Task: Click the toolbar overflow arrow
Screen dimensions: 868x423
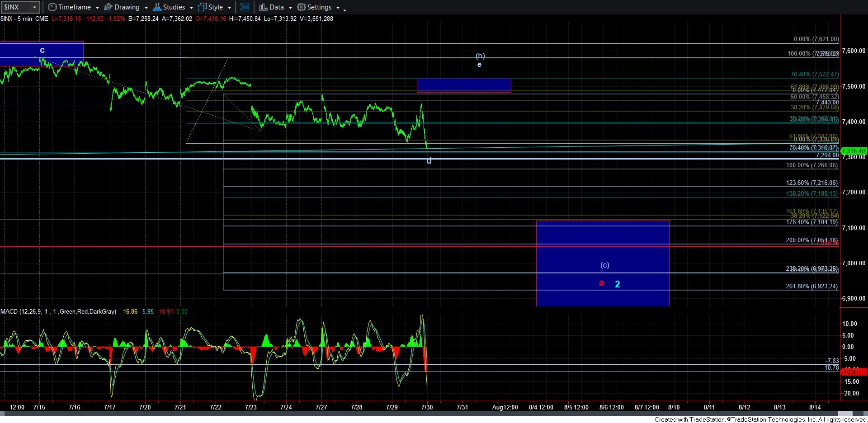Action: 344,9
